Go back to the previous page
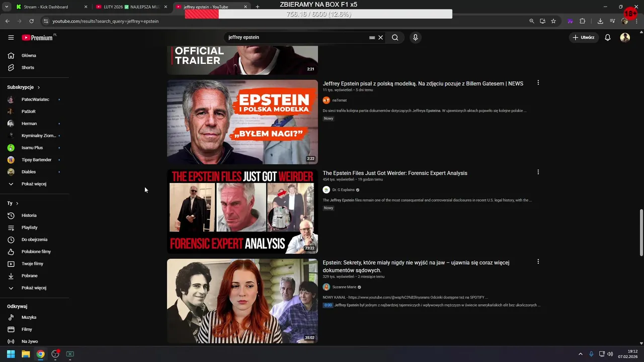 click(7, 21)
